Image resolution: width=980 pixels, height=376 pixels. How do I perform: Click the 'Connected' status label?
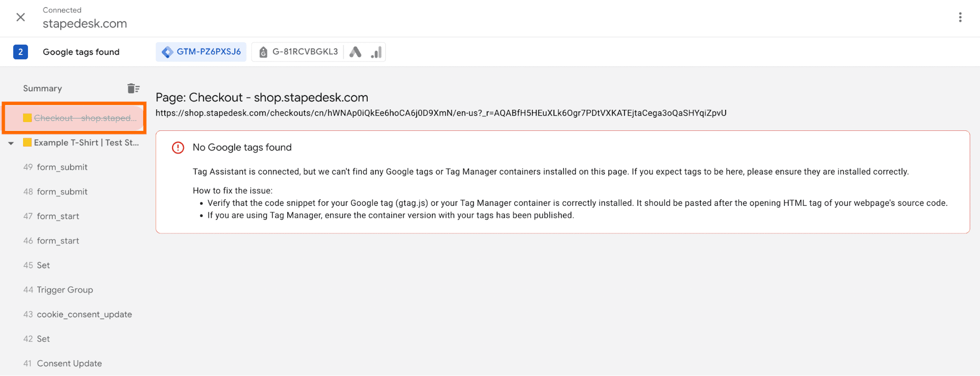click(x=62, y=10)
